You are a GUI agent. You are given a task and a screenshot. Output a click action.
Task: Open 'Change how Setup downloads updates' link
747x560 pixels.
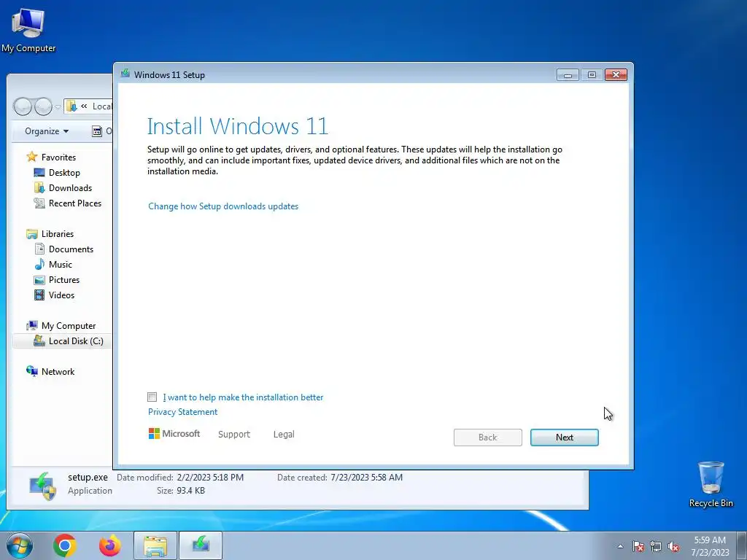point(223,206)
